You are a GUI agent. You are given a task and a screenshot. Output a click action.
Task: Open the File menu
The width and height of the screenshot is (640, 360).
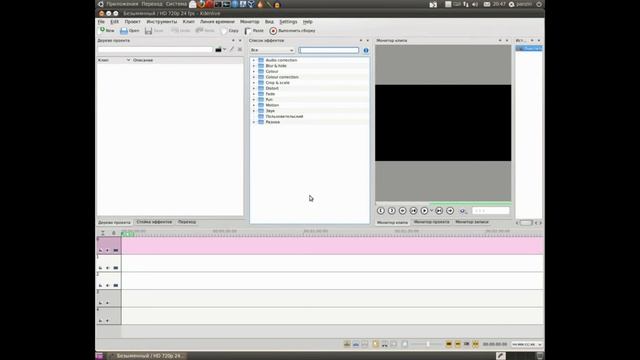click(x=101, y=22)
